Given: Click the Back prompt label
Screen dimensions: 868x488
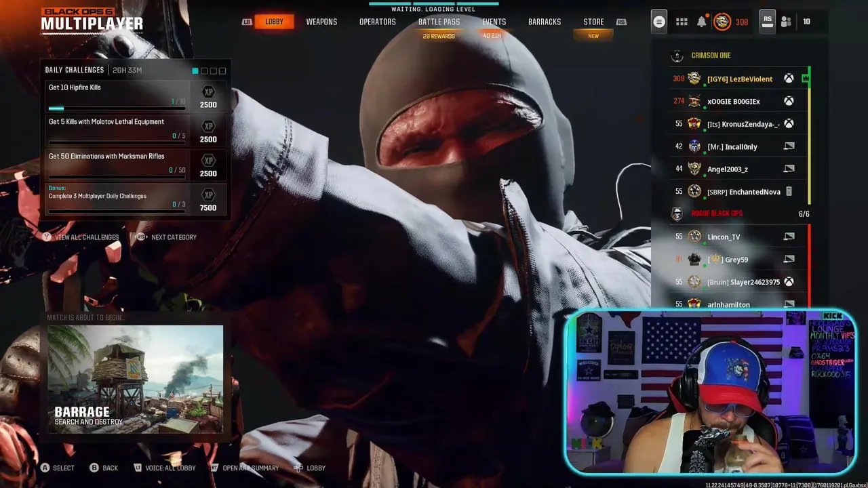Looking at the screenshot, I should (111, 468).
